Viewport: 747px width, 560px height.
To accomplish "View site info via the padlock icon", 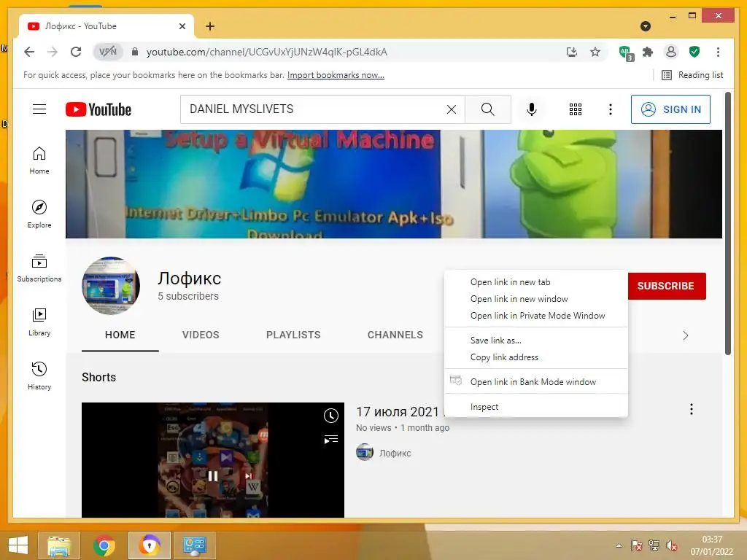I will coord(135,52).
